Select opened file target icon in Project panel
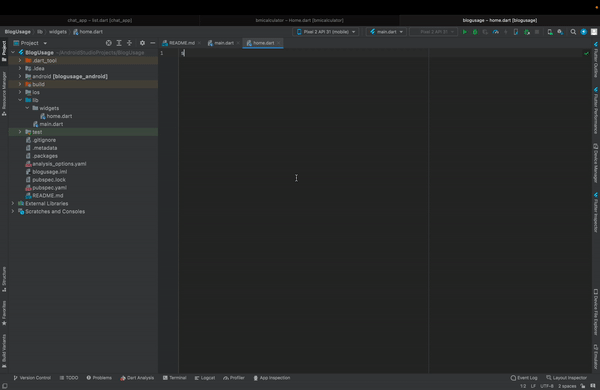Screen dimensions: 600x390 point(109,43)
